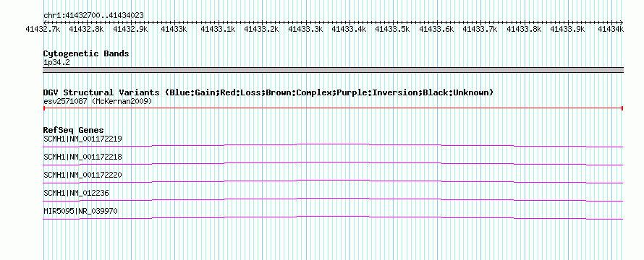The width and height of the screenshot is (644, 260).
Task: Select the magenta line under SCMH1|NM_001172220
Action: tap(333, 182)
